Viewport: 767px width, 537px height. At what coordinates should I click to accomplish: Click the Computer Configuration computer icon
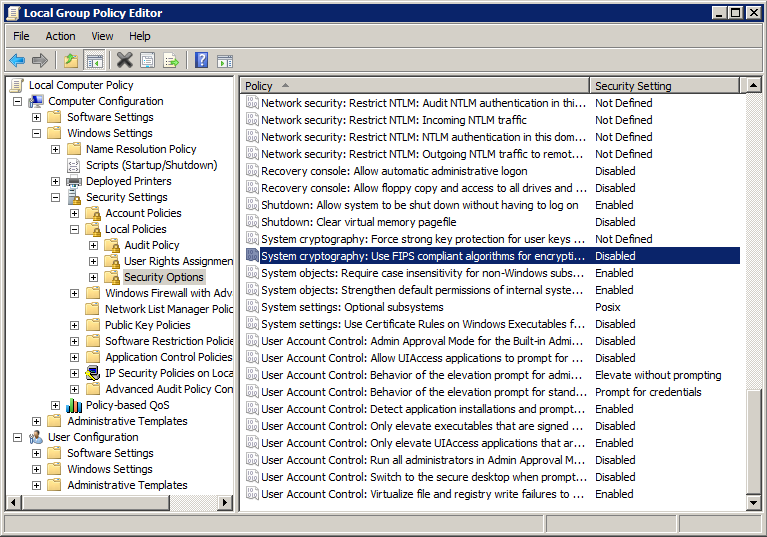pyautogui.click(x=36, y=101)
